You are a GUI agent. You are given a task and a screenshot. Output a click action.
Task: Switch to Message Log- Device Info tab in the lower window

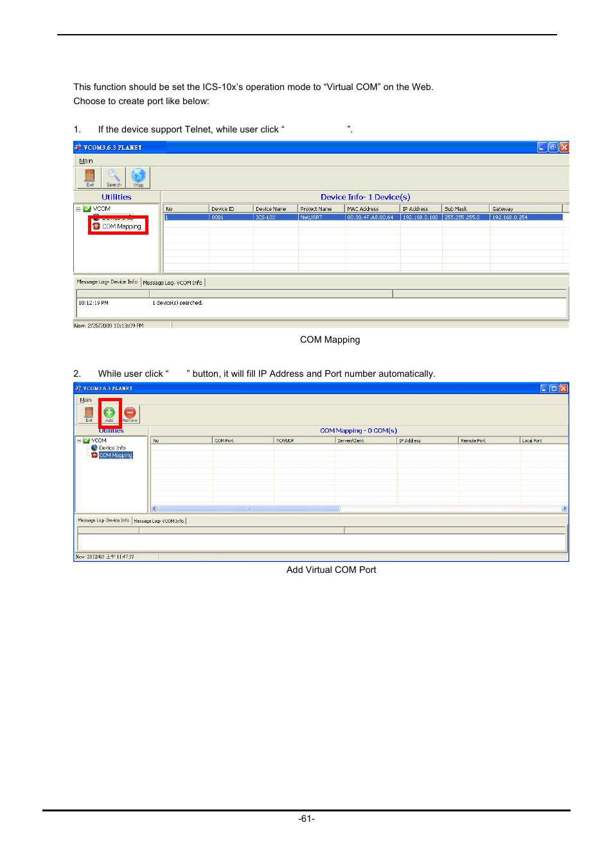103,520
